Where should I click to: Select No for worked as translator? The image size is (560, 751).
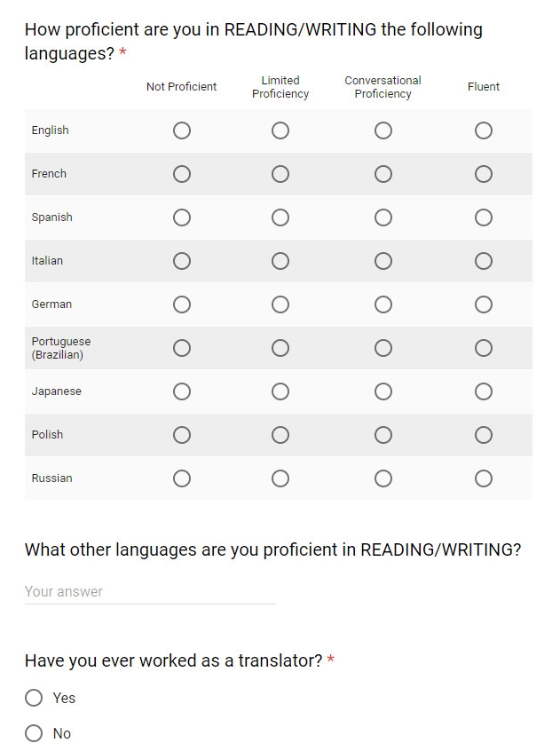coord(34,733)
